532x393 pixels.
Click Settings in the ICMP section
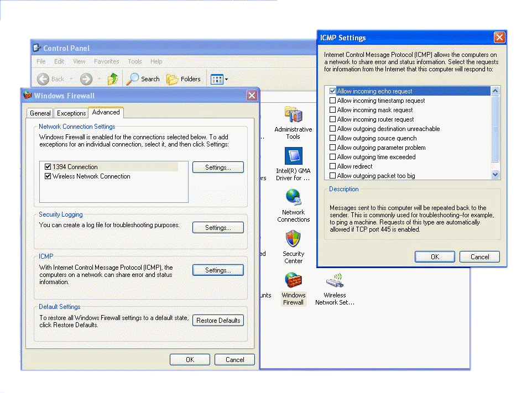(x=218, y=270)
